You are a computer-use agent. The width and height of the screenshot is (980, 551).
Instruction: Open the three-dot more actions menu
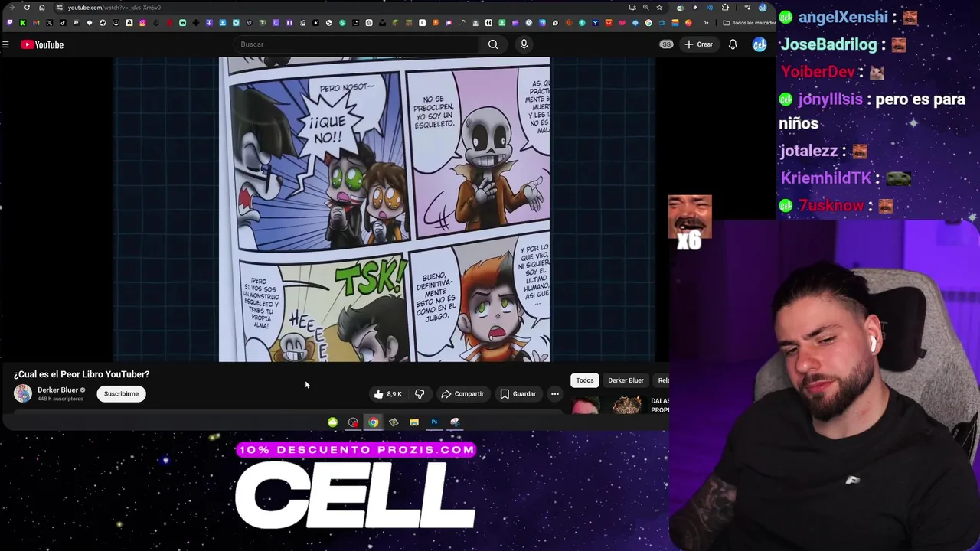[555, 394]
